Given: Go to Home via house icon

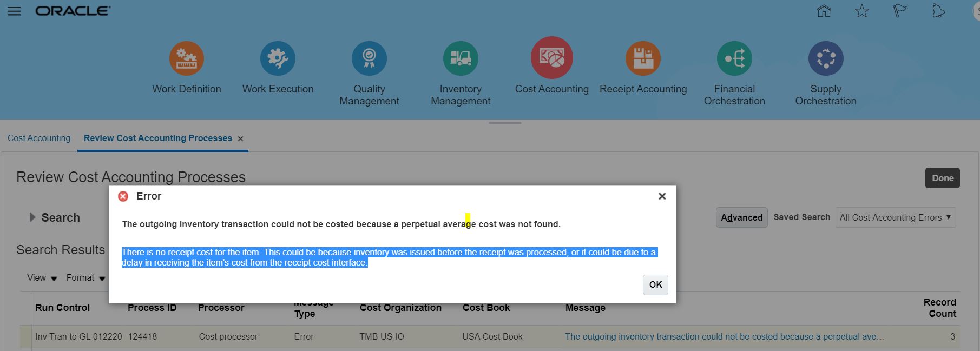Looking at the screenshot, I should click(x=824, y=11).
